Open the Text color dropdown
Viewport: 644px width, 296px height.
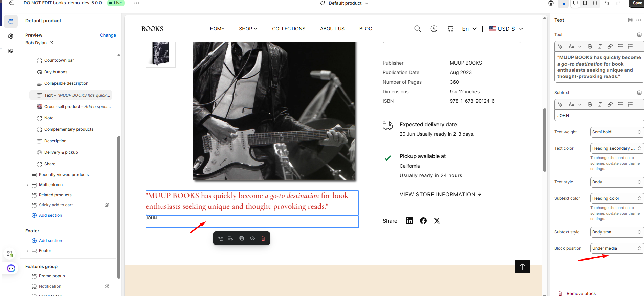pyautogui.click(x=617, y=148)
